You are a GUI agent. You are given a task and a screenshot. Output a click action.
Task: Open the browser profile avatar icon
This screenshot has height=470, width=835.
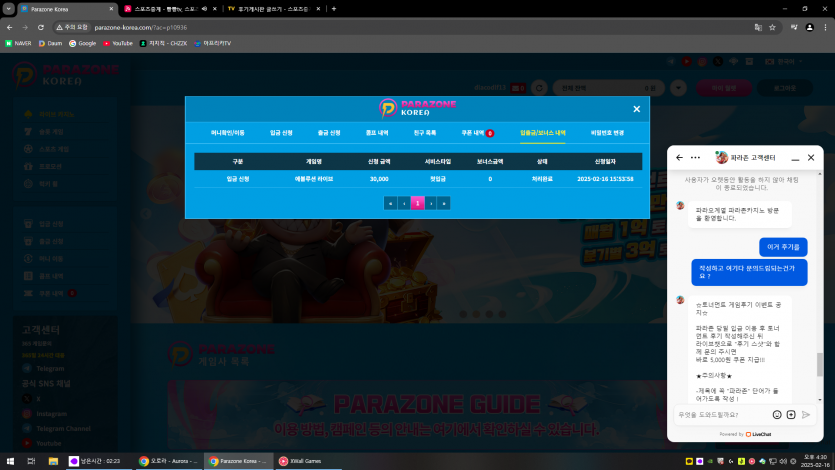(809, 27)
